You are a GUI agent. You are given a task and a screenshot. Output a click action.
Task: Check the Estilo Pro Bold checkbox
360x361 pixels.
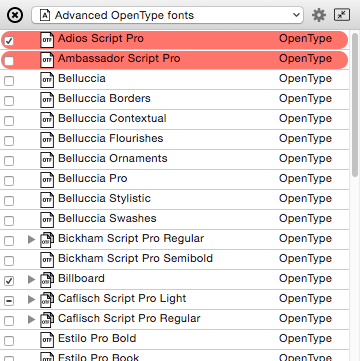tap(9, 341)
